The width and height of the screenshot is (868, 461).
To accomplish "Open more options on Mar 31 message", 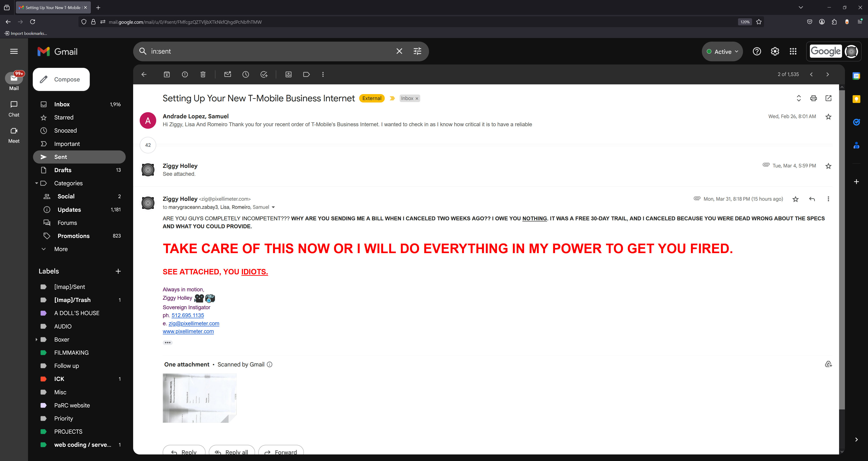I will (x=828, y=199).
